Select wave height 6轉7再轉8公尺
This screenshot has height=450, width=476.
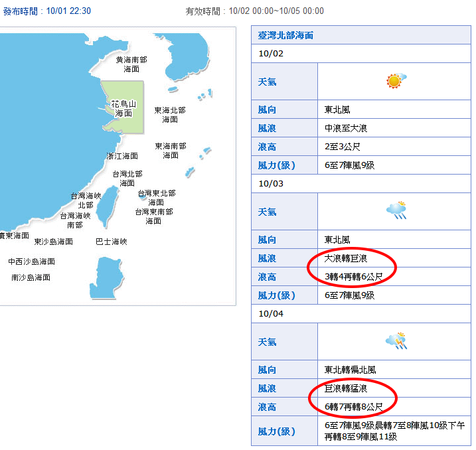(x=354, y=407)
